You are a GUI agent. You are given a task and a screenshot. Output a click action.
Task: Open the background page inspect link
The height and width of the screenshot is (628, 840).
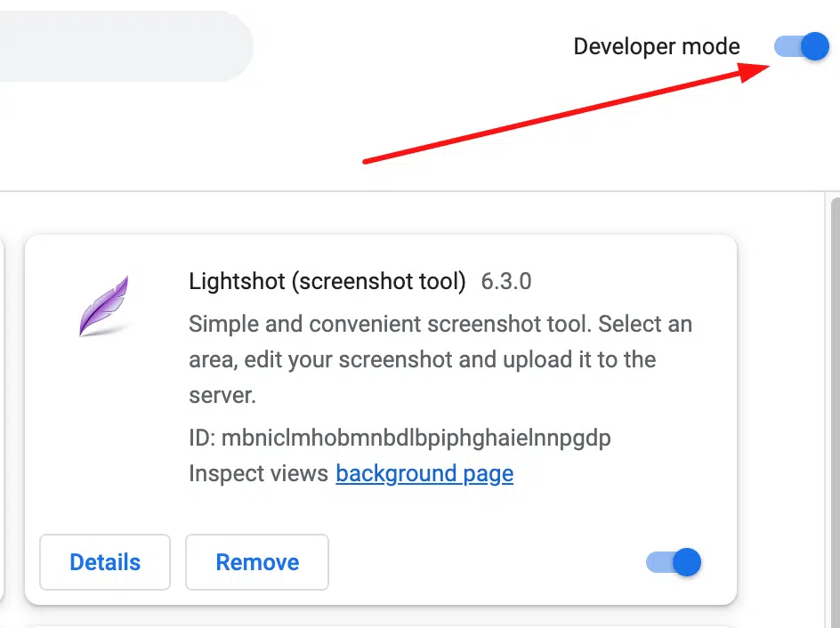(424, 473)
